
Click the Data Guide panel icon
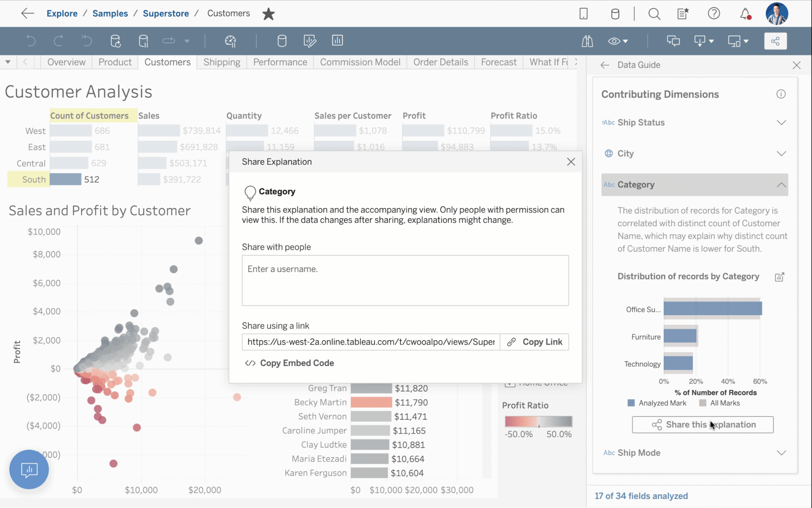pyautogui.click(x=587, y=40)
